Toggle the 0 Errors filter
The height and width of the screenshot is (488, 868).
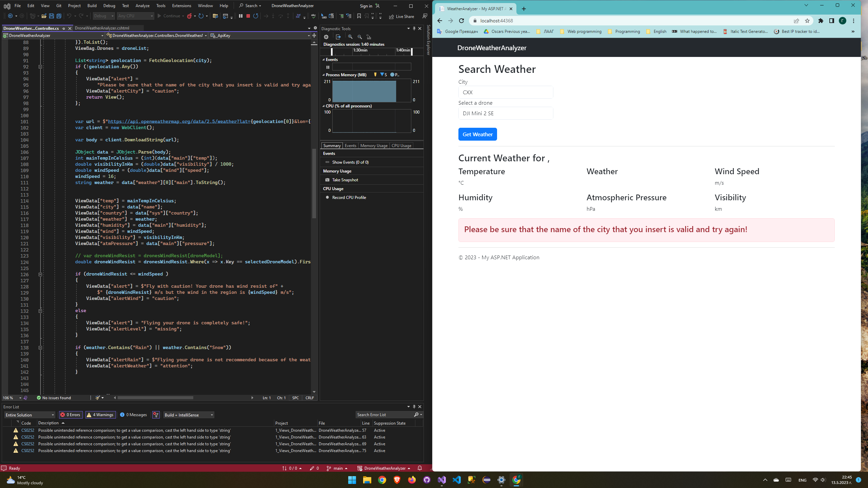[70, 414]
